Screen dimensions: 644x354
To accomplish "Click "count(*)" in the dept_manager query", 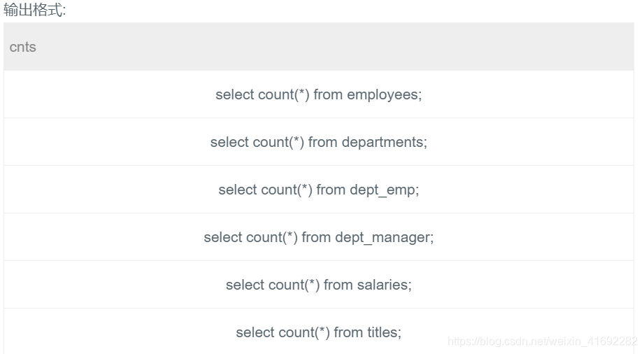I will point(272,237).
